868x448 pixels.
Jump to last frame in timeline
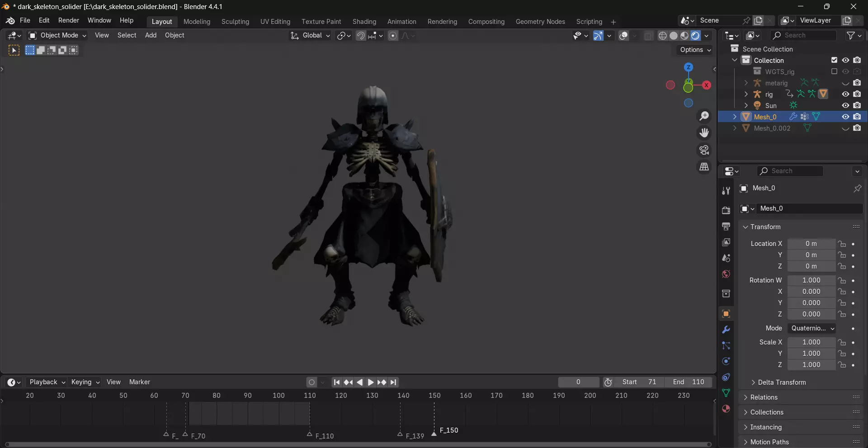393,382
